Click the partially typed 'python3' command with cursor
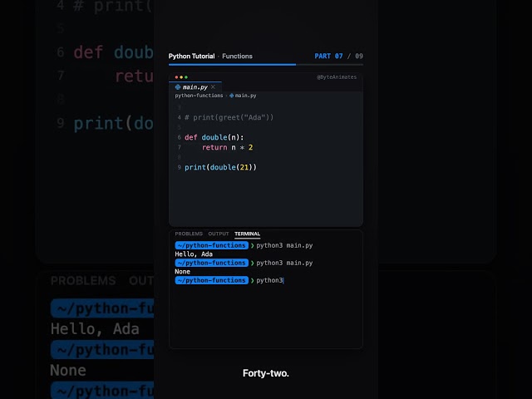Image resolution: width=532 pixels, height=399 pixels. coord(269,281)
